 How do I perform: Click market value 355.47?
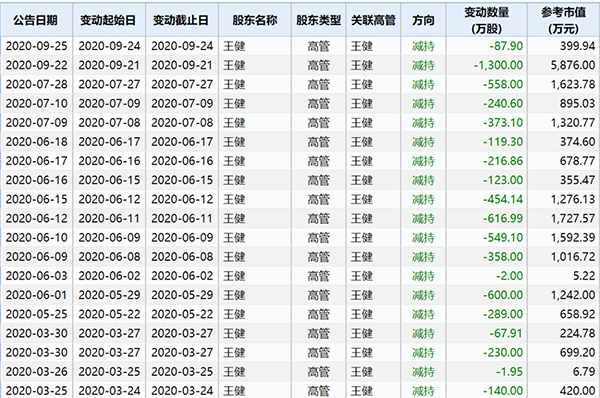577,180
